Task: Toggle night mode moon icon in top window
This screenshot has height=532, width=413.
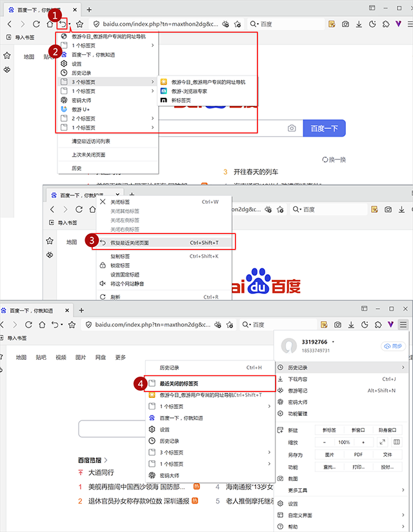Action: (x=372, y=24)
